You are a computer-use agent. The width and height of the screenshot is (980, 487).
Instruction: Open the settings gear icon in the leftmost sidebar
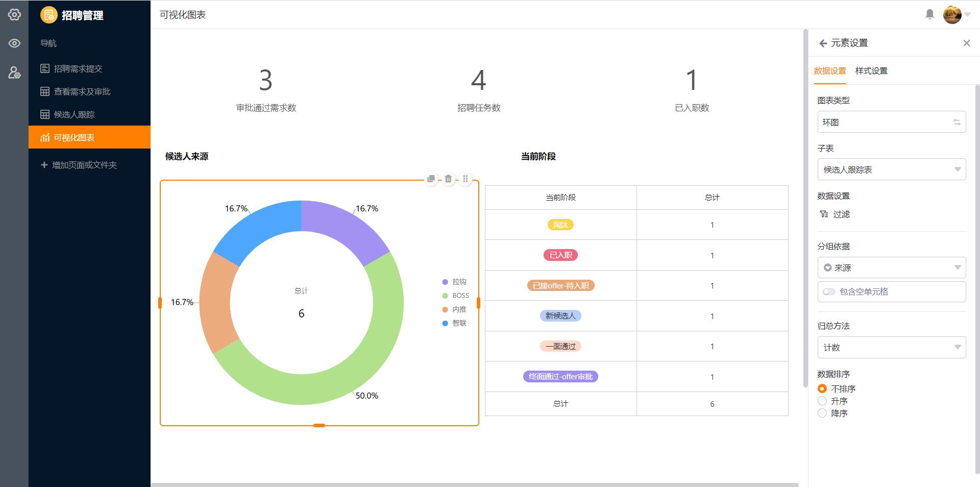coord(15,14)
